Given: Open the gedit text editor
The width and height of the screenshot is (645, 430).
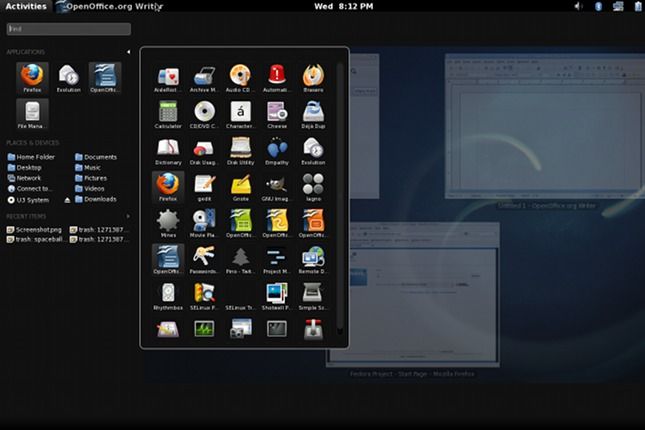Looking at the screenshot, I should 204,187.
